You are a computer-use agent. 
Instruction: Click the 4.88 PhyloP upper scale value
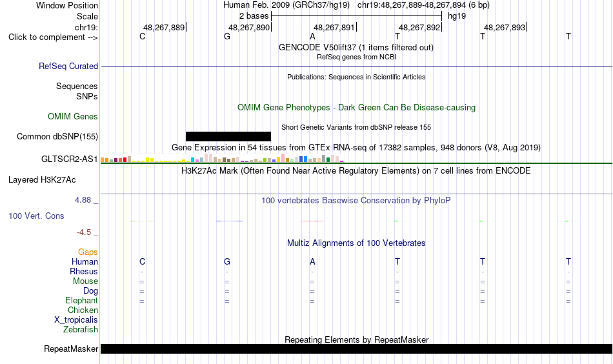point(83,200)
